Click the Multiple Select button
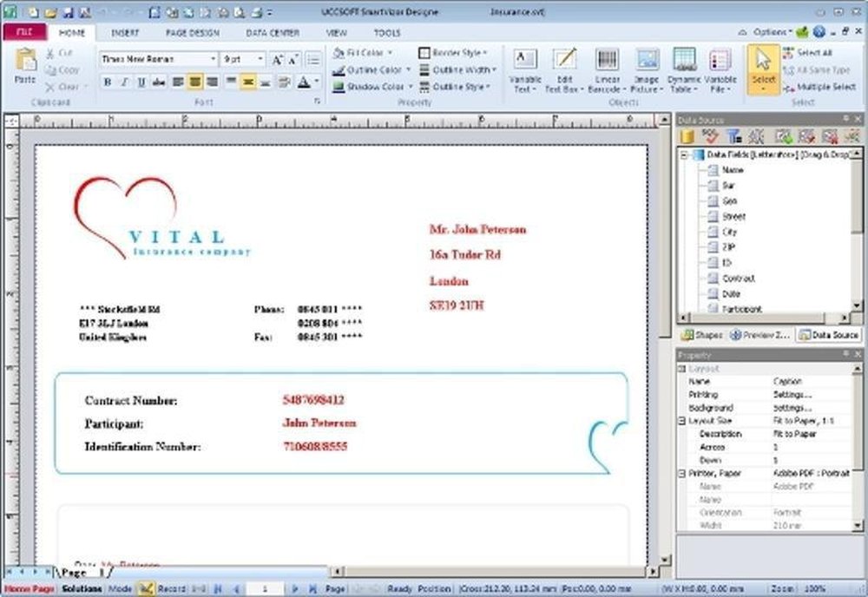868x597 pixels. 819,87
